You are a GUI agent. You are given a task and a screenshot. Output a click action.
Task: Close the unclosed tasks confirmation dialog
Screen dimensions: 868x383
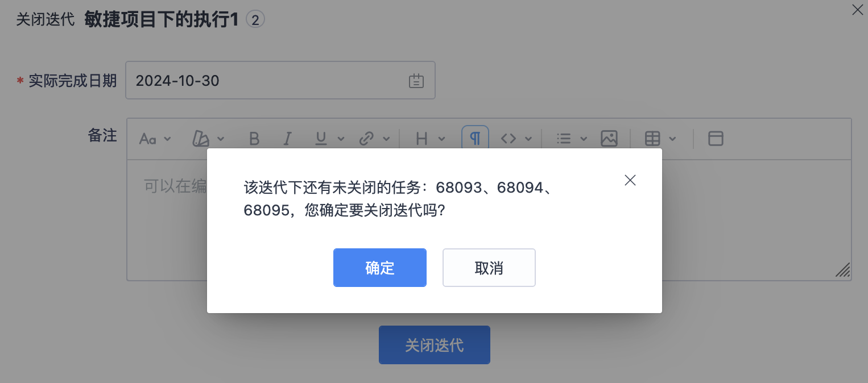click(x=630, y=181)
